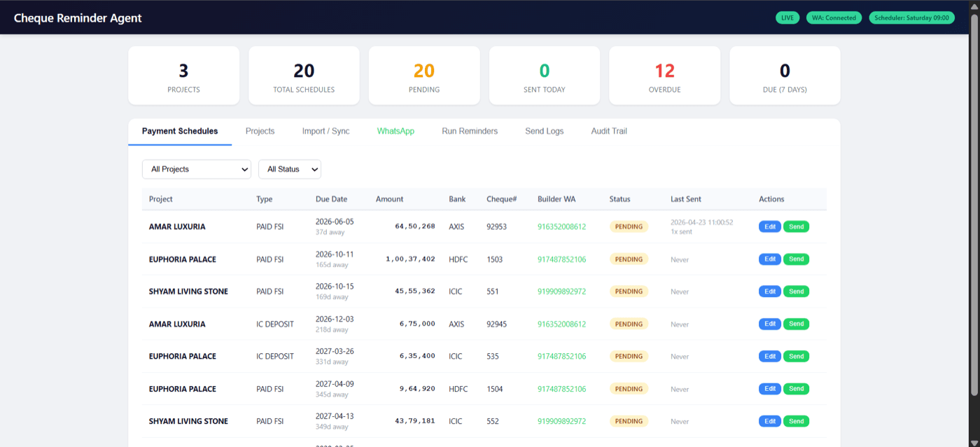Click Builder WA number for cheque 1503

tap(561, 259)
